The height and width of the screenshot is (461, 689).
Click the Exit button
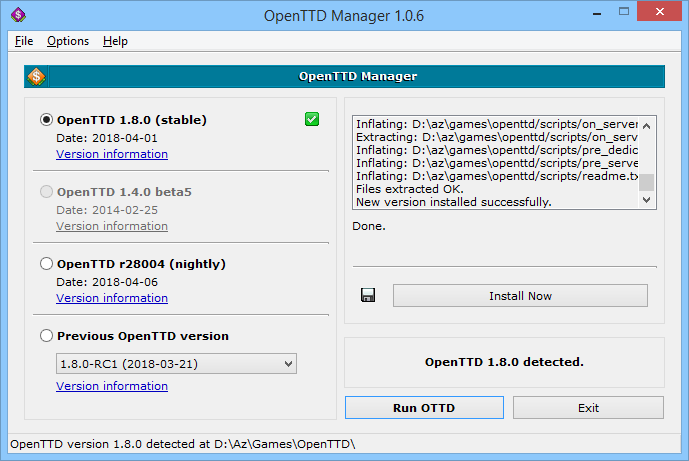pyautogui.click(x=588, y=407)
